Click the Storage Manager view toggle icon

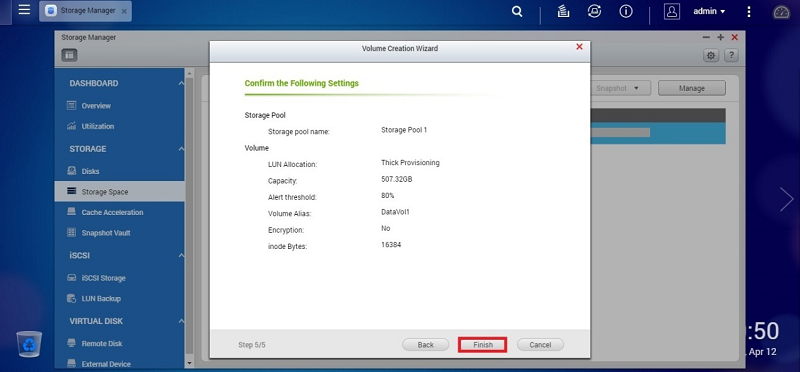[x=69, y=55]
